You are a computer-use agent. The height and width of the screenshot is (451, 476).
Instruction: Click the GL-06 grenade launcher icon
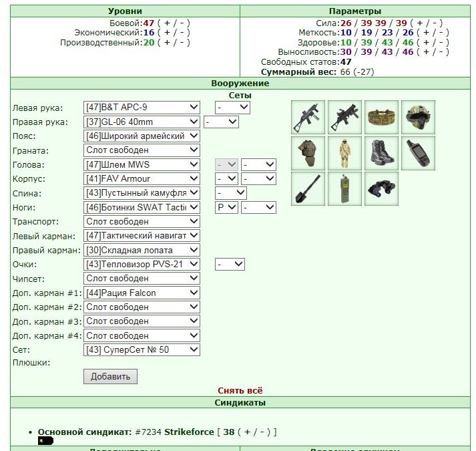point(344,118)
